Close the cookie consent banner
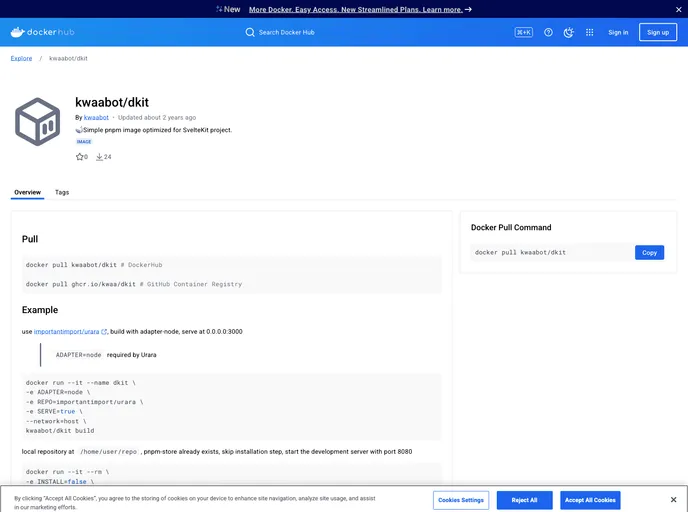This screenshot has height=512, width=688. [673, 500]
